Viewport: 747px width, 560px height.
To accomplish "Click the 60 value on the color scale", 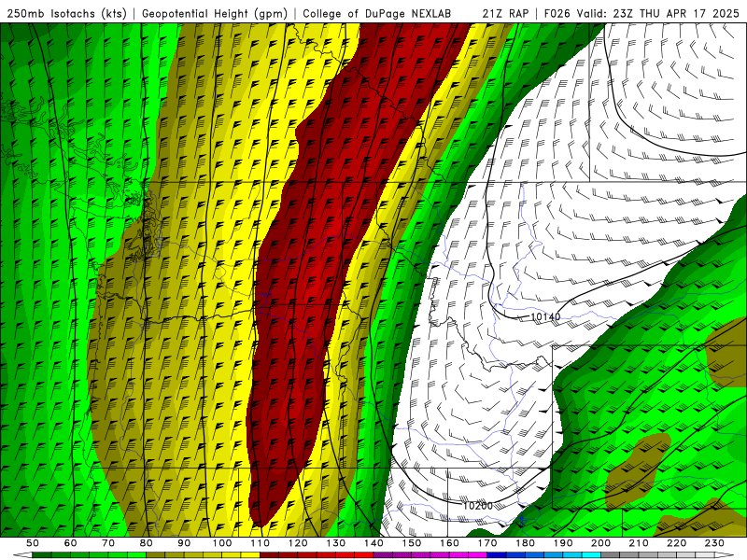I will point(71,543).
